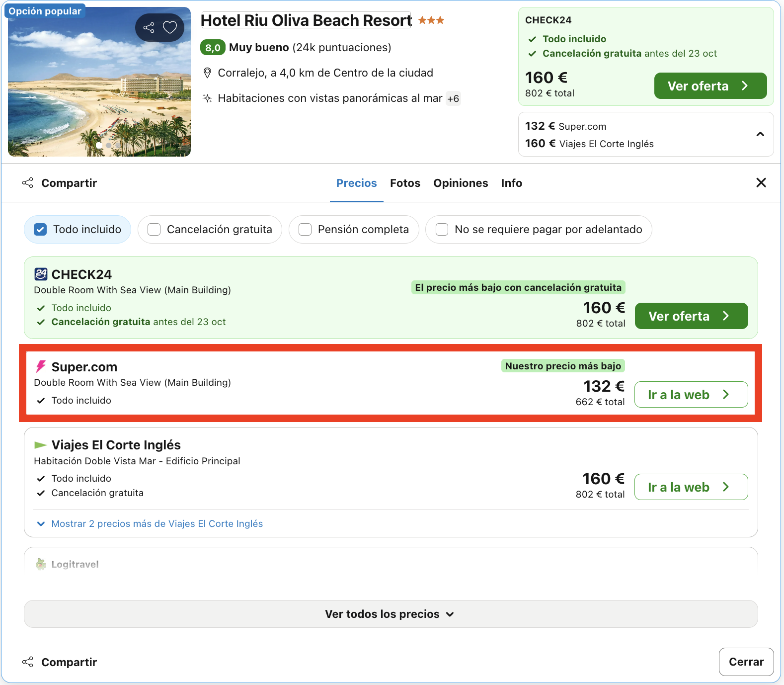
Task: Collapse the price list chevron beside Super.com 132 €
Action: (760, 134)
